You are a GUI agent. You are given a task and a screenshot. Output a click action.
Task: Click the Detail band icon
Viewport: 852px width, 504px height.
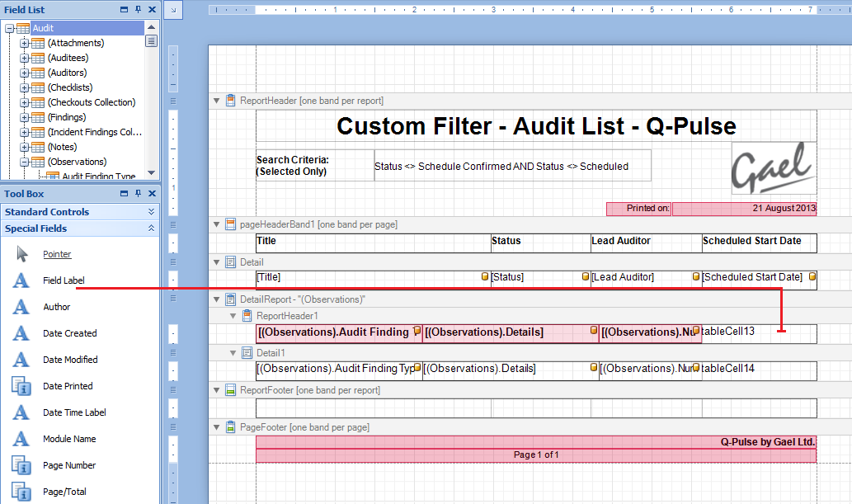tap(230, 262)
